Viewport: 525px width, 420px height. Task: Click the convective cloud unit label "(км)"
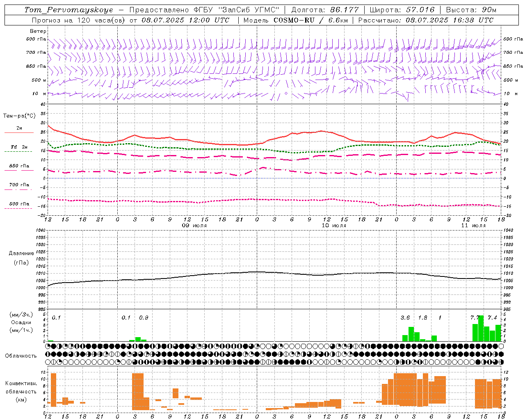[21, 399]
